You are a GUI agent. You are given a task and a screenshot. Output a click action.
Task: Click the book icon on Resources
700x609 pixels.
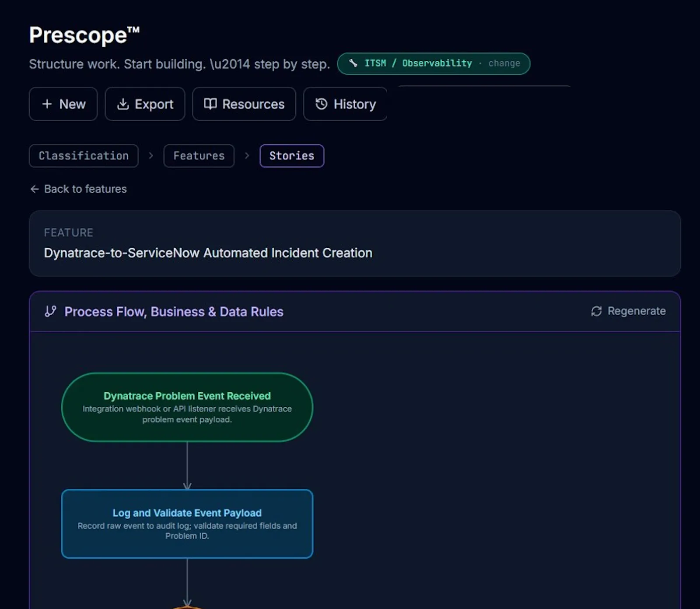[x=210, y=104]
